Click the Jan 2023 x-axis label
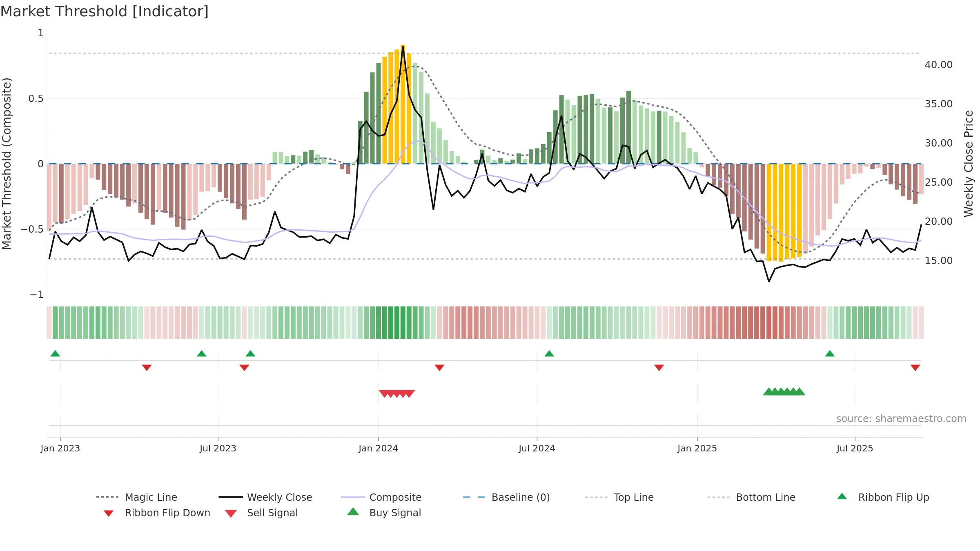Image resolution: width=980 pixels, height=551 pixels. click(60, 448)
